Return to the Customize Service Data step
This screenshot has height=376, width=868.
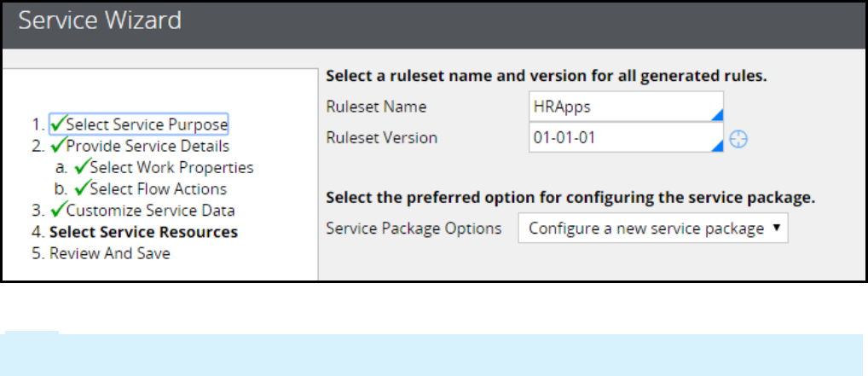[x=150, y=210]
